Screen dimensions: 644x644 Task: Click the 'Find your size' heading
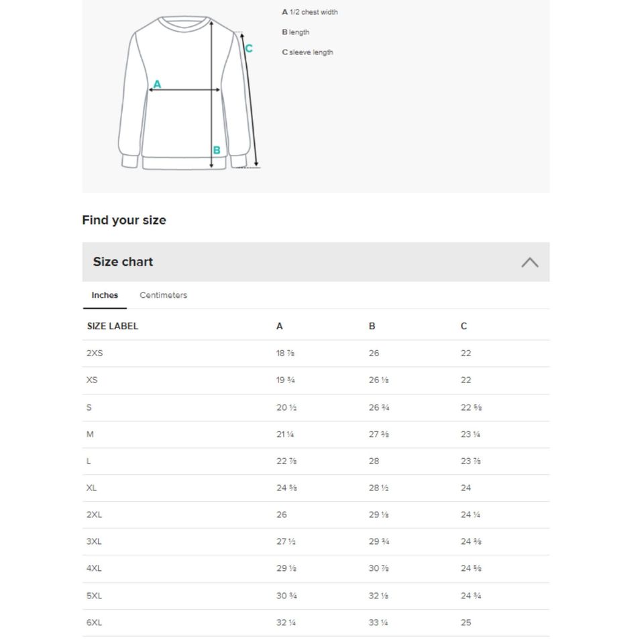(124, 220)
